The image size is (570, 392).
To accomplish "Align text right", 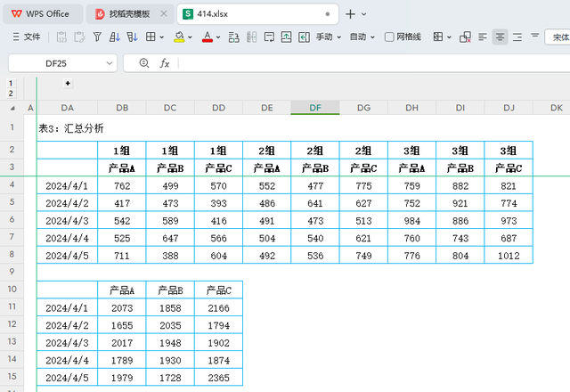I will pos(517,37).
